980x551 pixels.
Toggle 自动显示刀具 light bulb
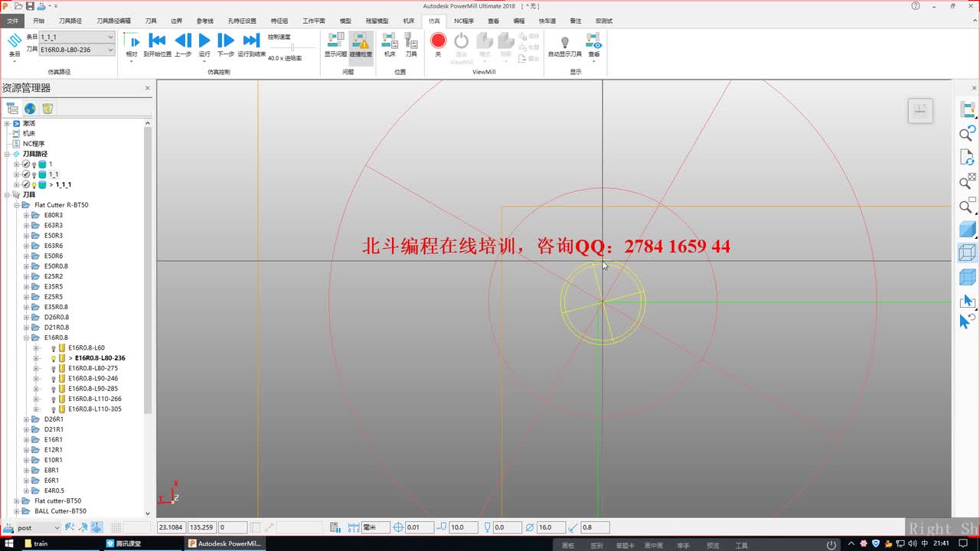pyautogui.click(x=565, y=45)
